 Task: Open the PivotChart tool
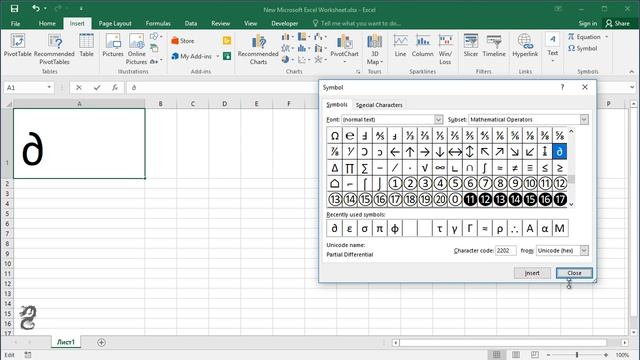click(x=344, y=49)
